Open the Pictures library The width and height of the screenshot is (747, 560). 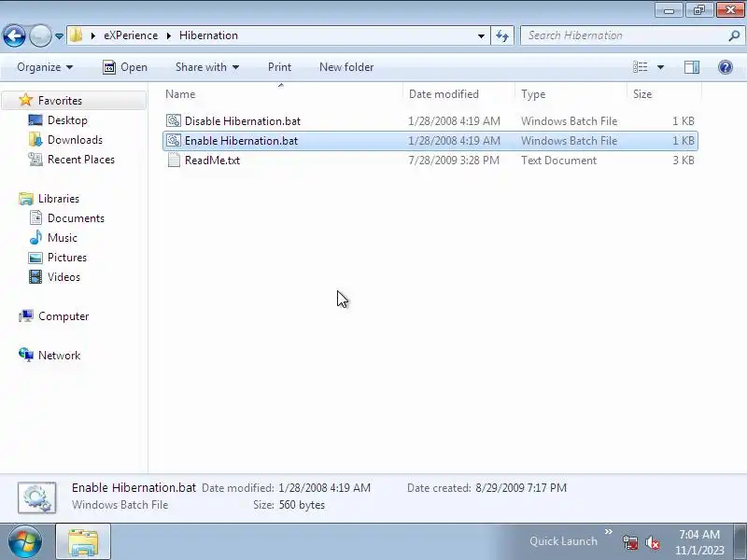66,258
